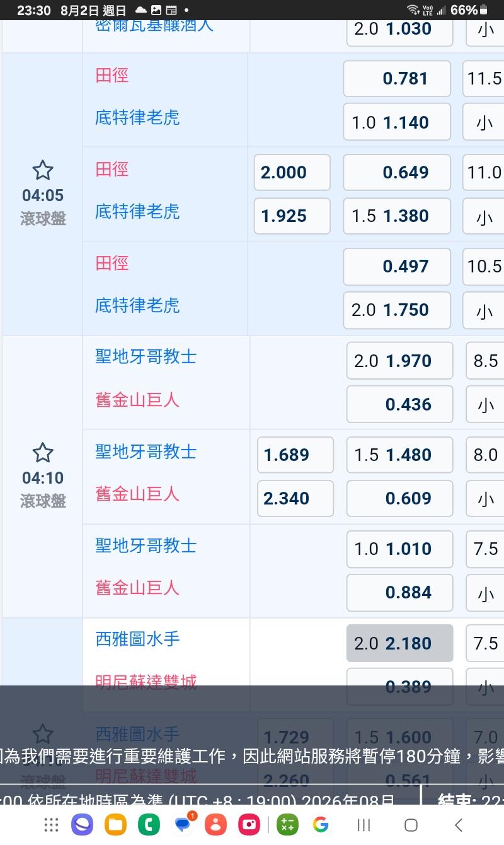The image size is (504, 845).
Task: Star the 04:10 Padres vs Giants match
Action: pos(42,453)
